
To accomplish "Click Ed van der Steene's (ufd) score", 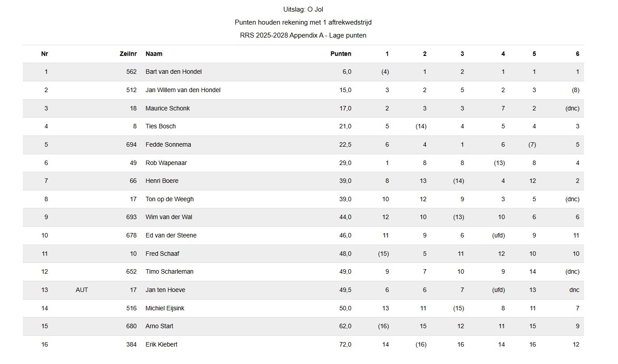I will 499,235.
